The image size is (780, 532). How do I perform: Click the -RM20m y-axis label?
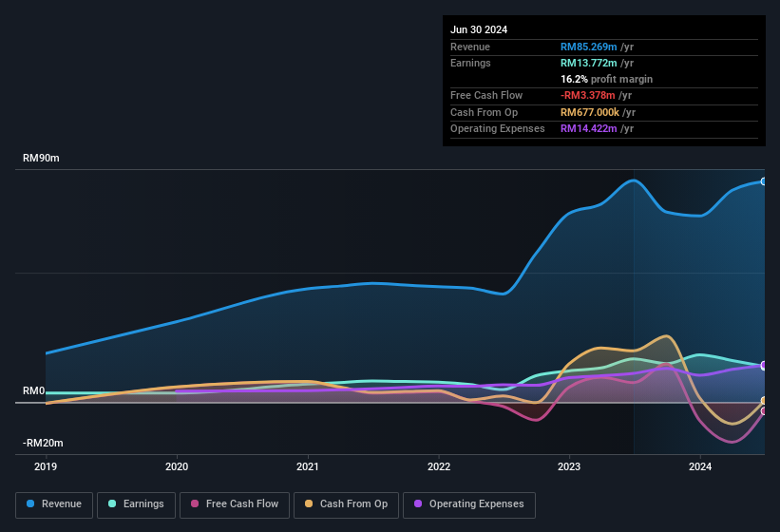pos(43,443)
